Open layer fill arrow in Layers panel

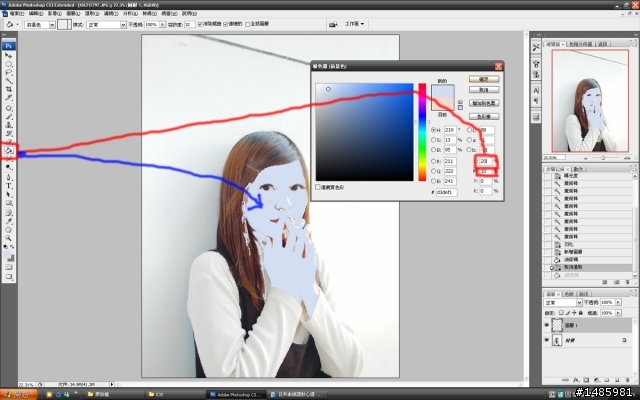tap(618, 313)
